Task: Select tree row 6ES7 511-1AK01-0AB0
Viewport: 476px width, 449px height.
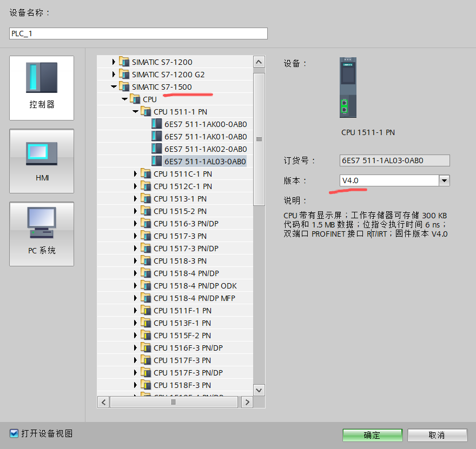Action: 175,136
